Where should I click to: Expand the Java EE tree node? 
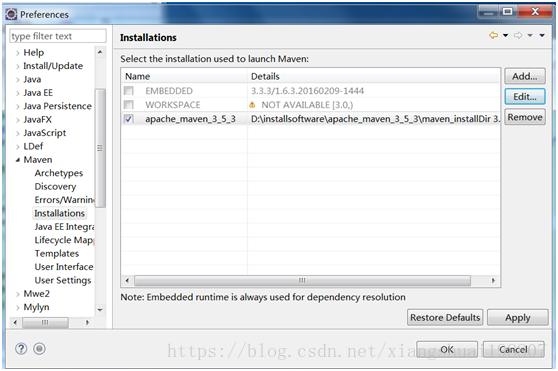[x=17, y=94]
